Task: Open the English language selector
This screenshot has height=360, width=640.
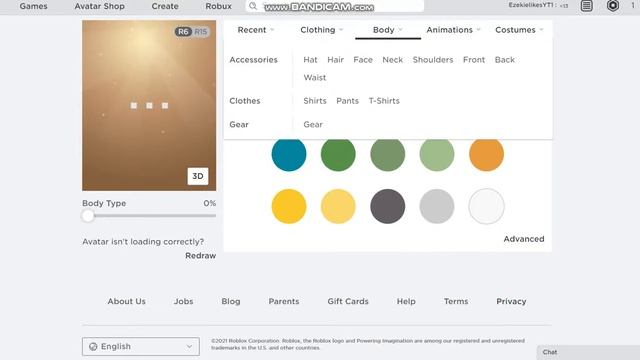Action: [141, 347]
